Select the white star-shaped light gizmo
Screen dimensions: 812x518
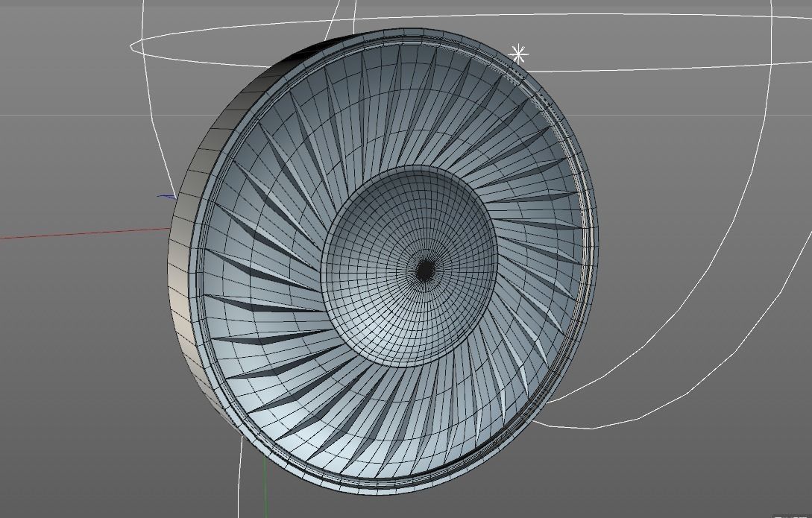518,54
